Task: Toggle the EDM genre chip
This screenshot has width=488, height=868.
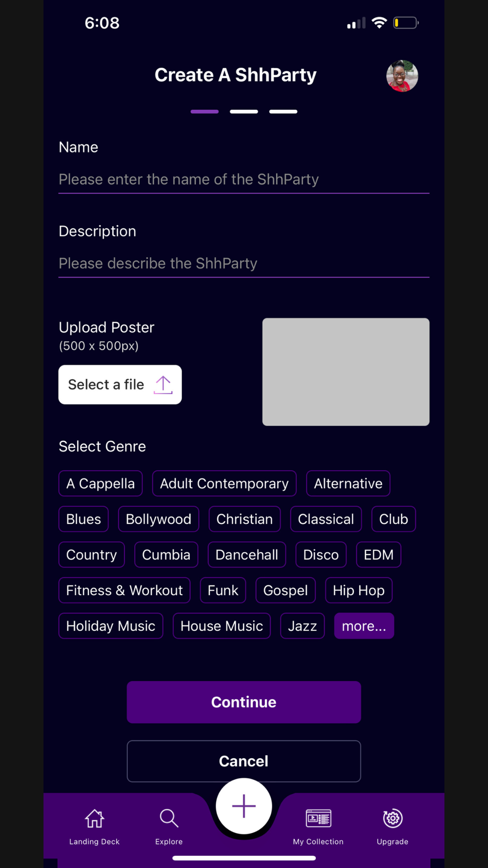Action: pyautogui.click(x=379, y=555)
